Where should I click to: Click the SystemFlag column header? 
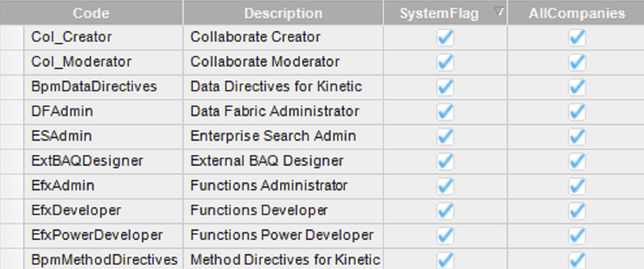[x=439, y=13]
